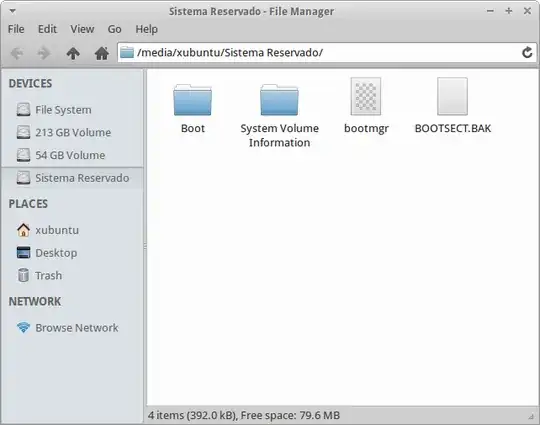Select the BOOTSECT.BAK file icon

tap(453, 96)
